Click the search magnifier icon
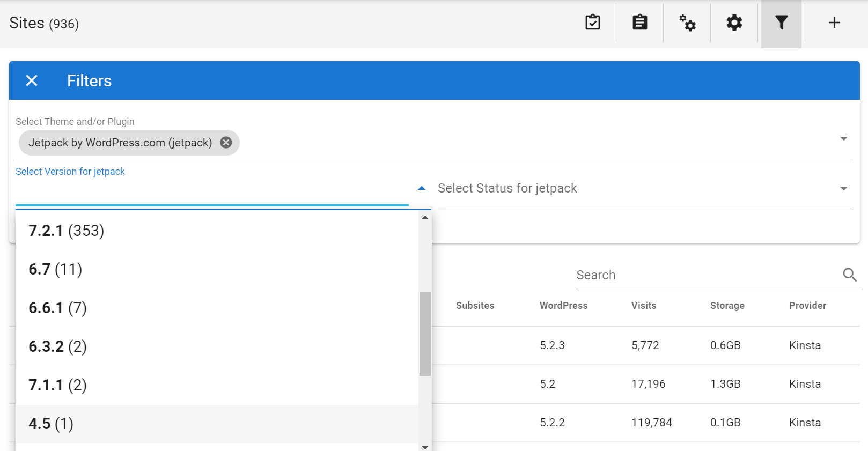The image size is (868, 451). pos(850,275)
